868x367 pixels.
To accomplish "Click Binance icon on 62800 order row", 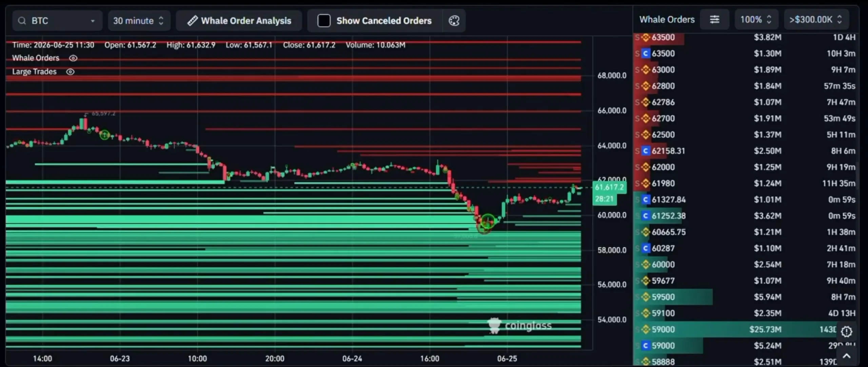I will [x=646, y=86].
